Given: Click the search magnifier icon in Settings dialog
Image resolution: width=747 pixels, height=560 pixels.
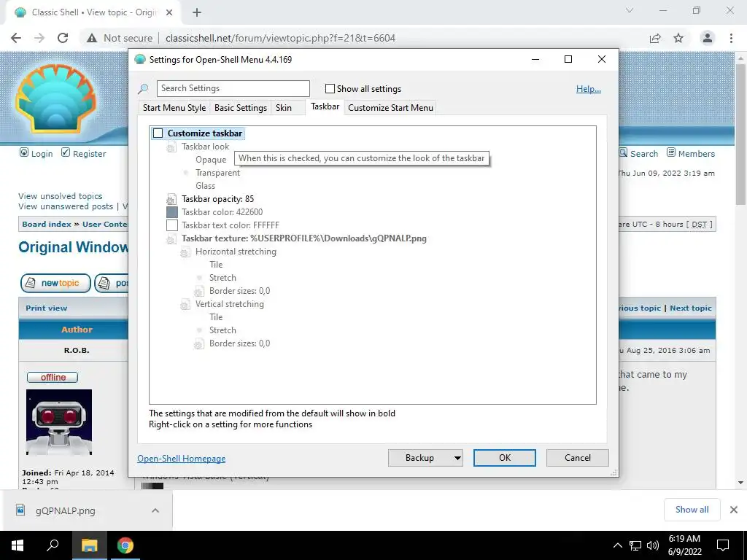Looking at the screenshot, I should coord(143,88).
